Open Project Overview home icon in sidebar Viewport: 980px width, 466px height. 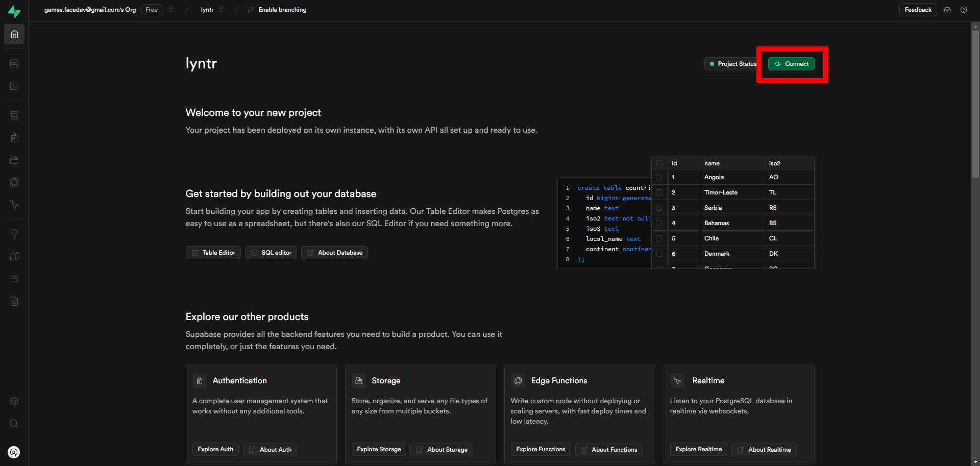tap(14, 34)
